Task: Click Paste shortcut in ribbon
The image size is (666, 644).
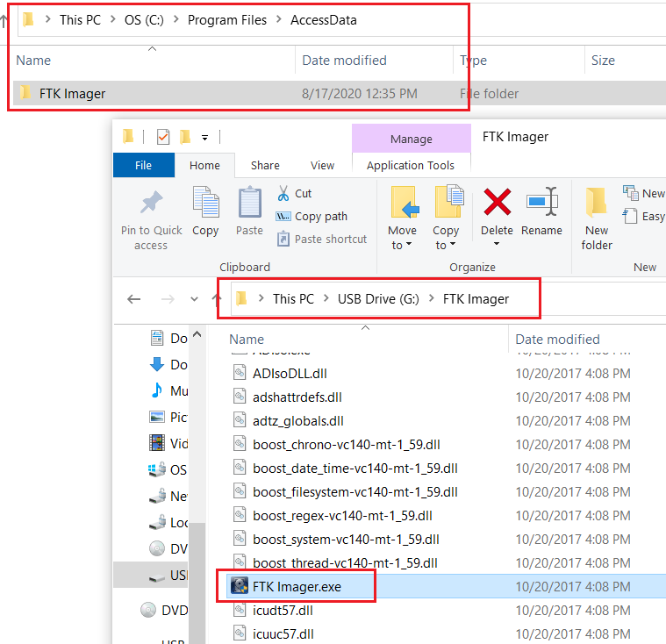Action: coord(321,240)
